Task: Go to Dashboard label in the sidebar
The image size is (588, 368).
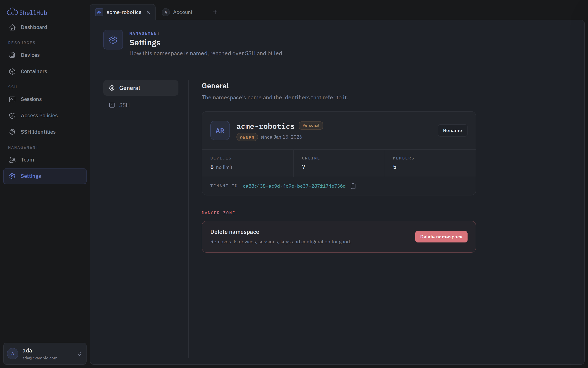Action: point(34,27)
